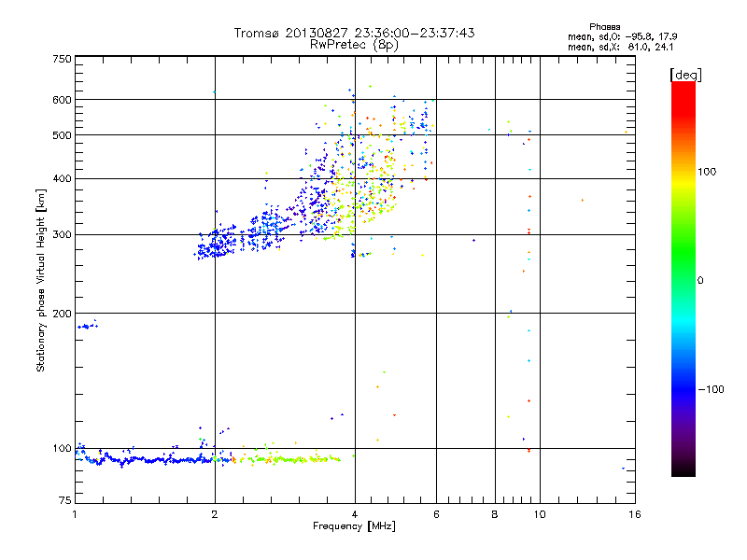This screenshot has width=747, height=560.
Task: Click the colorbar tick label "0"
Action: pyautogui.click(x=702, y=280)
